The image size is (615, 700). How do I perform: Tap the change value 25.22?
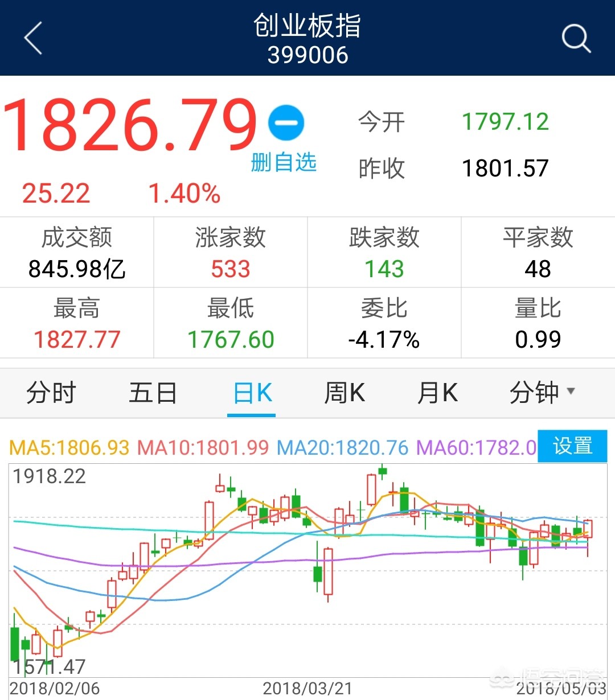pos(56,193)
